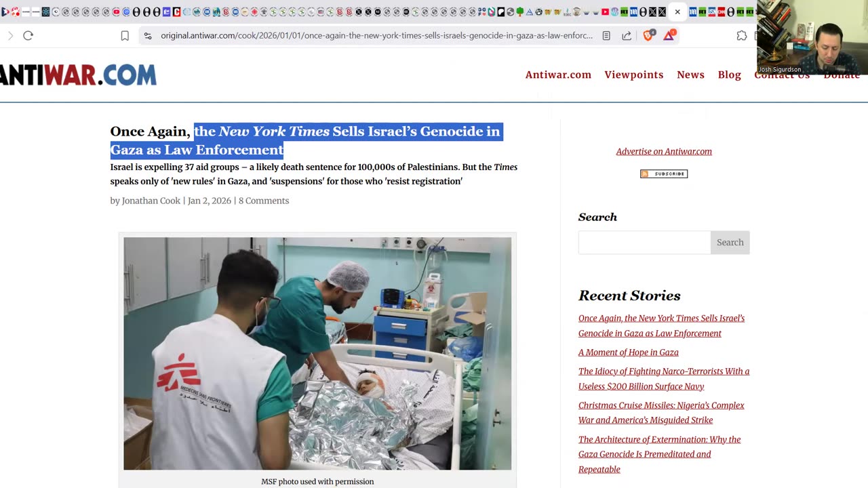Switch to the purple square icon tab

tap(166, 12)
